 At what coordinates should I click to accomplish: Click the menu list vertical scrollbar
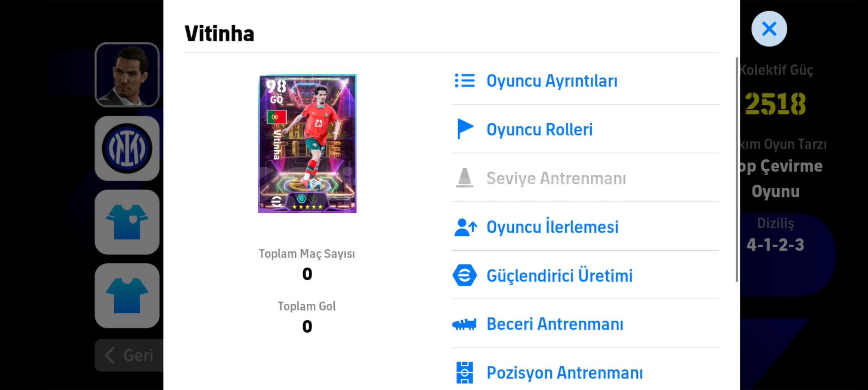coord(737,169)
